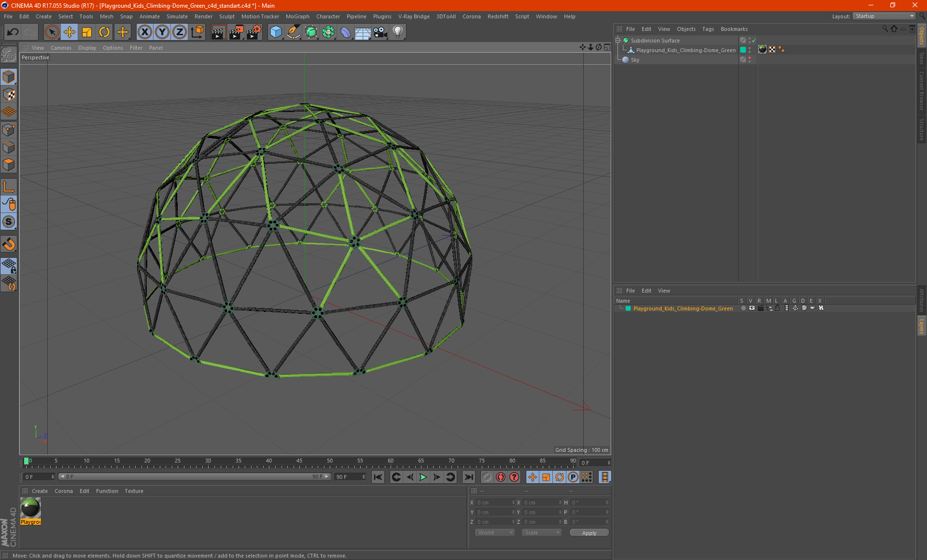Toggle Y-axis lock

[162, 32]
